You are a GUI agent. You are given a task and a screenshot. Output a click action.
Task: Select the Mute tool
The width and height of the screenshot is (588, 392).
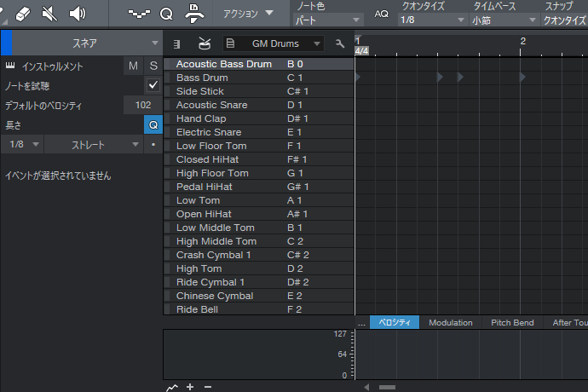49,13
